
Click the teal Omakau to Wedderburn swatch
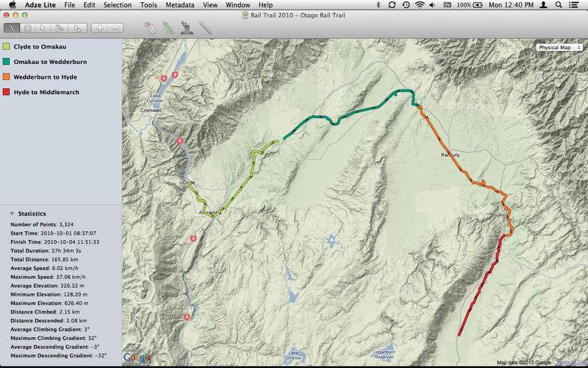pyautogui.click(x=7, y=62)
